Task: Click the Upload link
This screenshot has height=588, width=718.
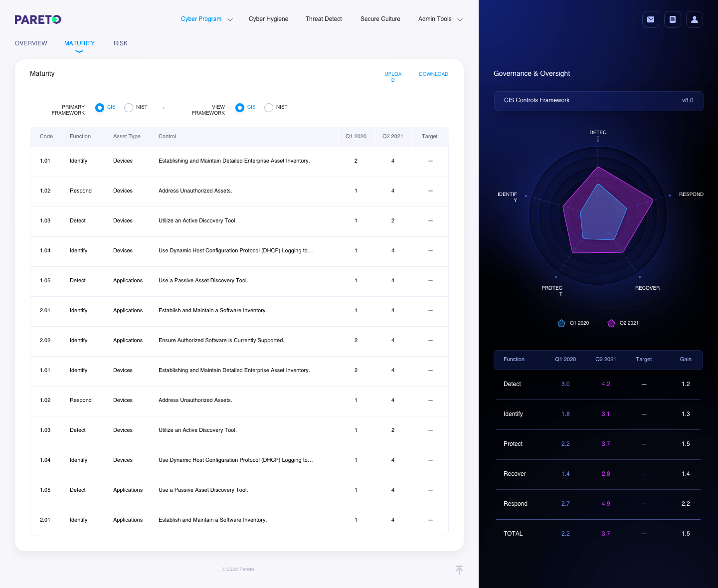Action: pyautogui.click(x=393, y=77)
